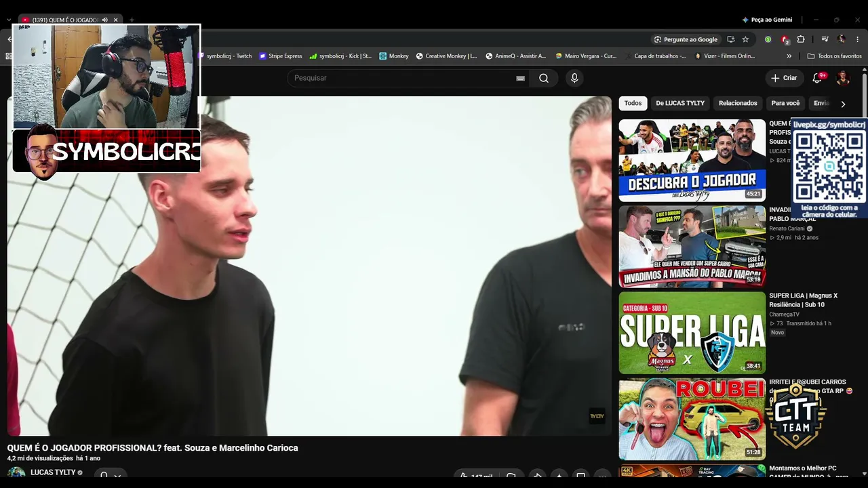The width and height of the screenshot is (868, 488).
Task: Open the SUPER LIGA Magnus X thumbnail
Action: [692, 333]
